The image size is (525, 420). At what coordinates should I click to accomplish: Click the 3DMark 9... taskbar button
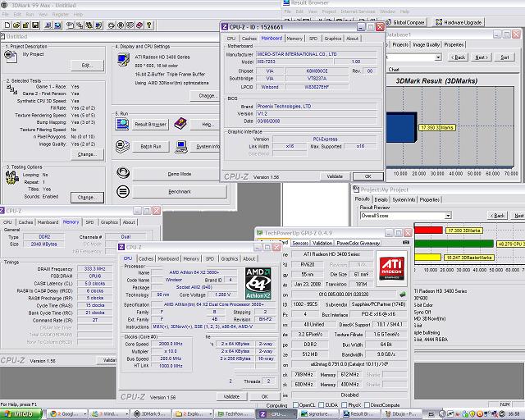151,414
